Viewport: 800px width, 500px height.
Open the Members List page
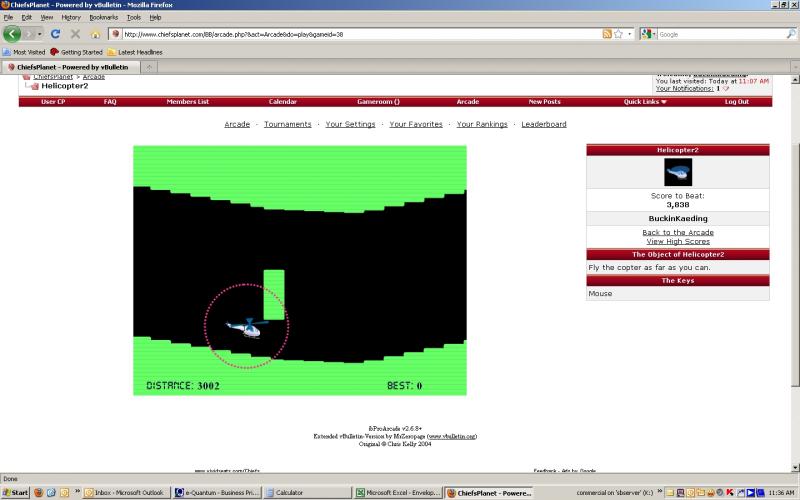pyautogui.click(x=188, y=102)
